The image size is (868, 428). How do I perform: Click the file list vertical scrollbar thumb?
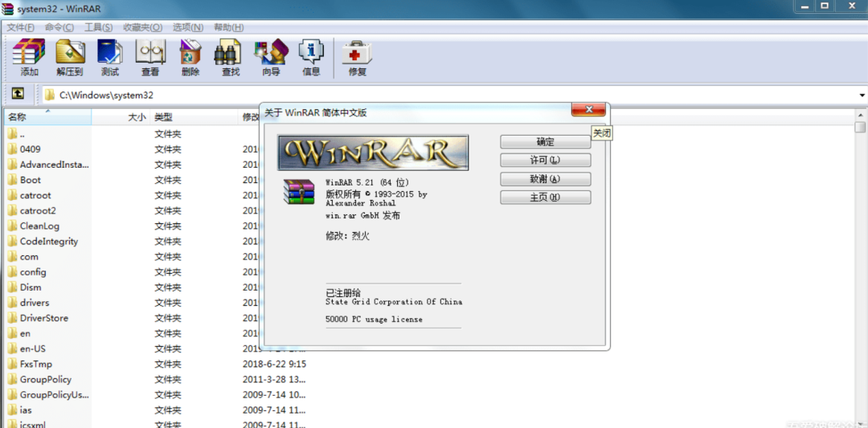860,128
